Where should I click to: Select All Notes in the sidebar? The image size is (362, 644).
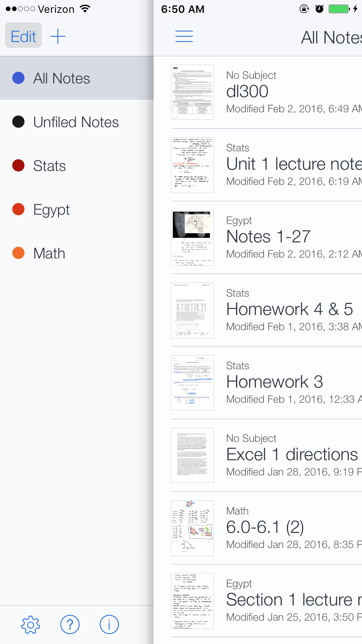[x=77, y=78]
